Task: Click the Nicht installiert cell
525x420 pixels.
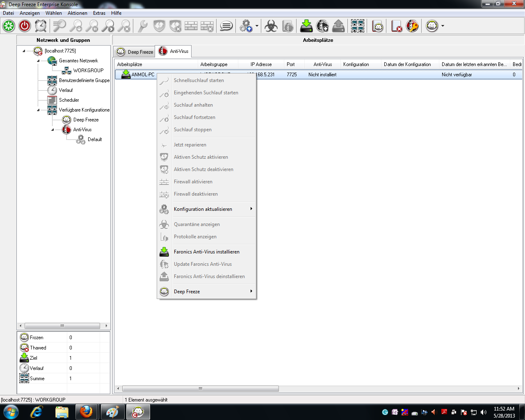Action: [322, 75]
